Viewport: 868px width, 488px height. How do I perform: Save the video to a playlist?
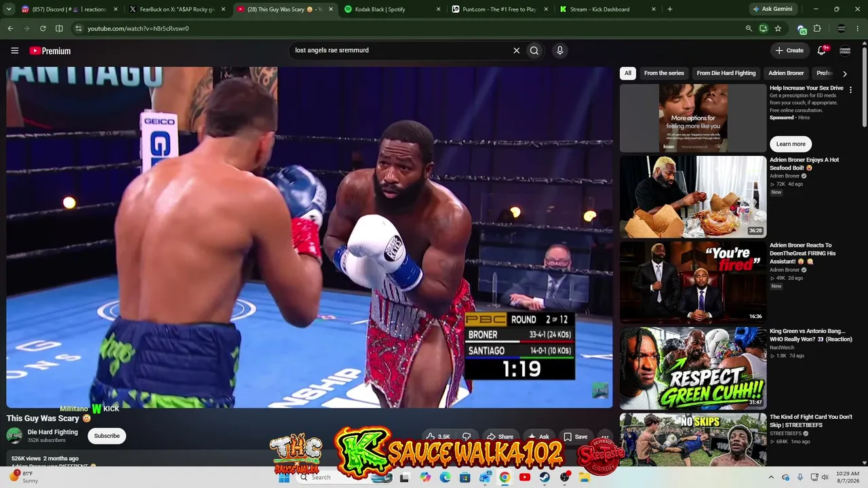[x=576, y=436]
